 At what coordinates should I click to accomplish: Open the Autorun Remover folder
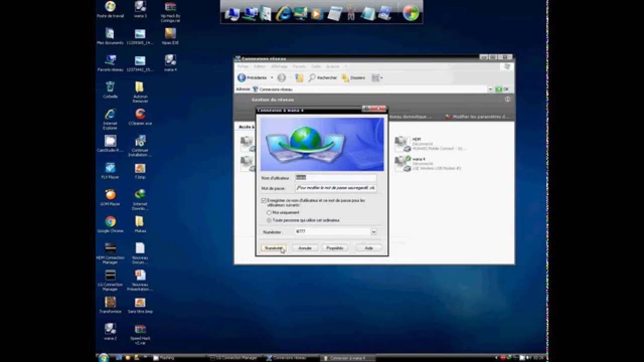pos(140,93)
